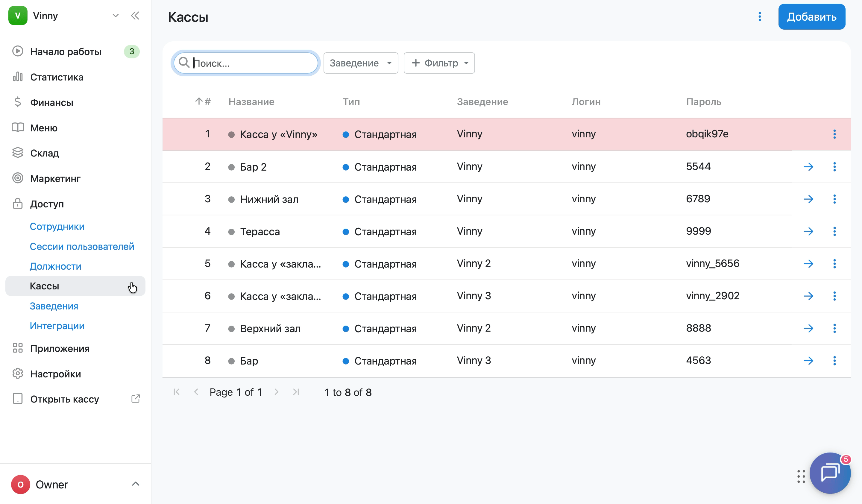Viewport: 862px width, 504px height.
Task: Focus the Поиск search field
Action: tap(246, 63)
